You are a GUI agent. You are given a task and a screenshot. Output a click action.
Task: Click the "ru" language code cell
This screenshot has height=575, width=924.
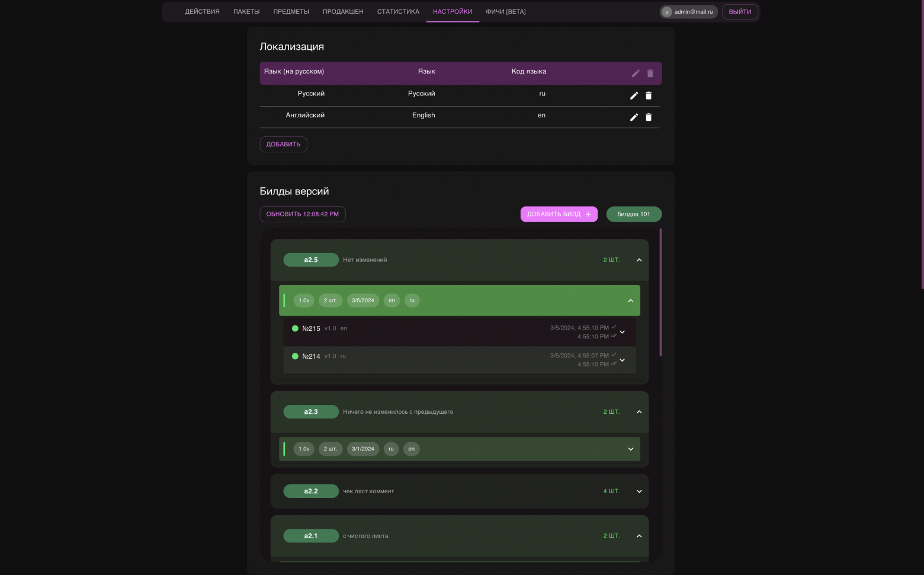pos(542,94)
